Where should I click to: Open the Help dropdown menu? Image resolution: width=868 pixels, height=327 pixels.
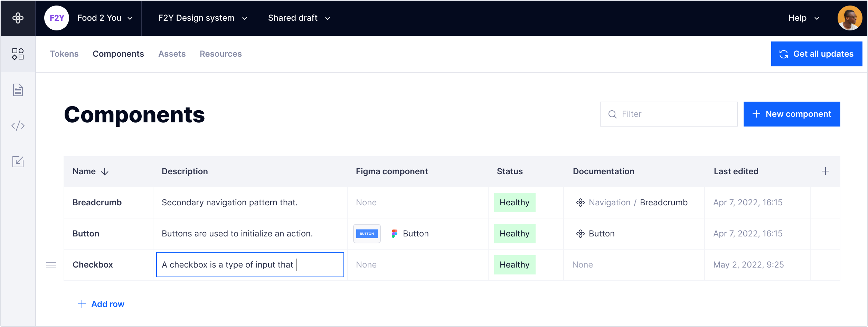804,18
